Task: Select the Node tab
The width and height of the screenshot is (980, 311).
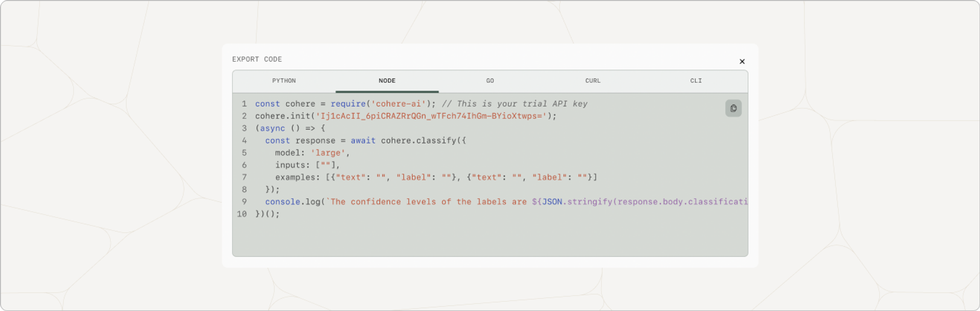Action: tap(387, 81)
